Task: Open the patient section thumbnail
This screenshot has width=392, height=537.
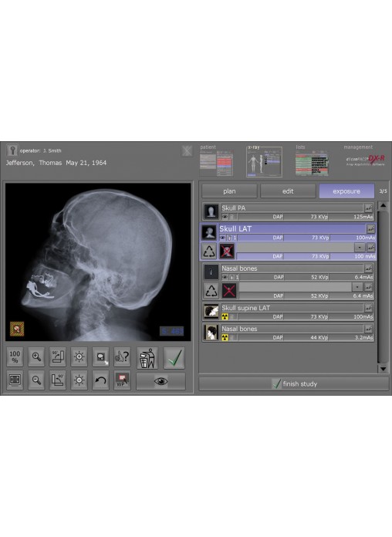Action: (x=216, y=162)
